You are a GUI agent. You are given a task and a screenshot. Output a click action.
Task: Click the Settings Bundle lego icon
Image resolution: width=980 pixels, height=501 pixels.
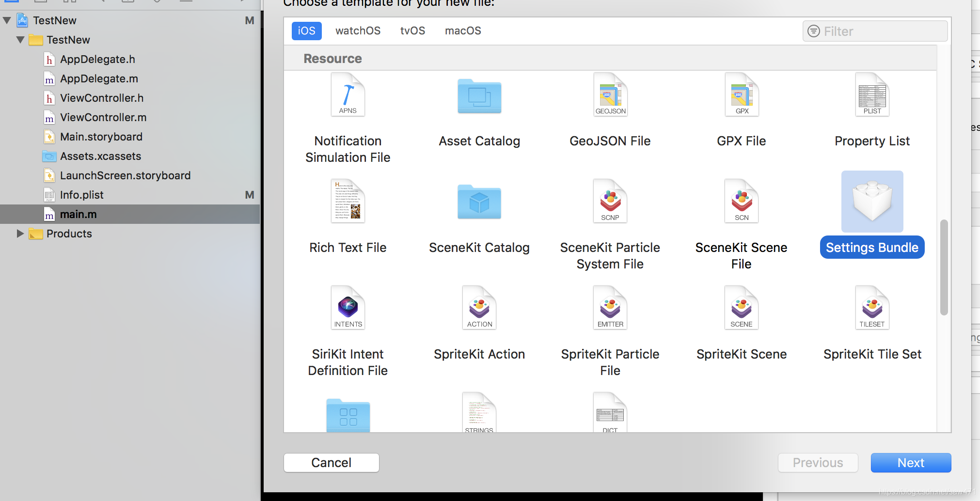click(x=872, y=201)
